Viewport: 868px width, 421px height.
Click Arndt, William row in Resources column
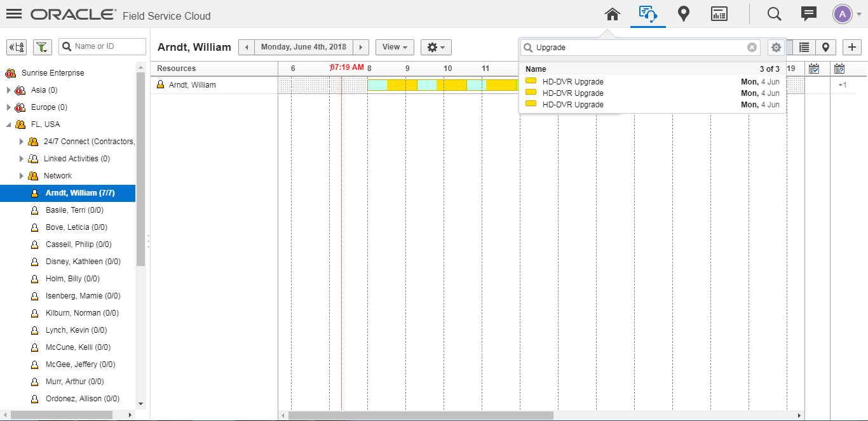click(214, 85)
